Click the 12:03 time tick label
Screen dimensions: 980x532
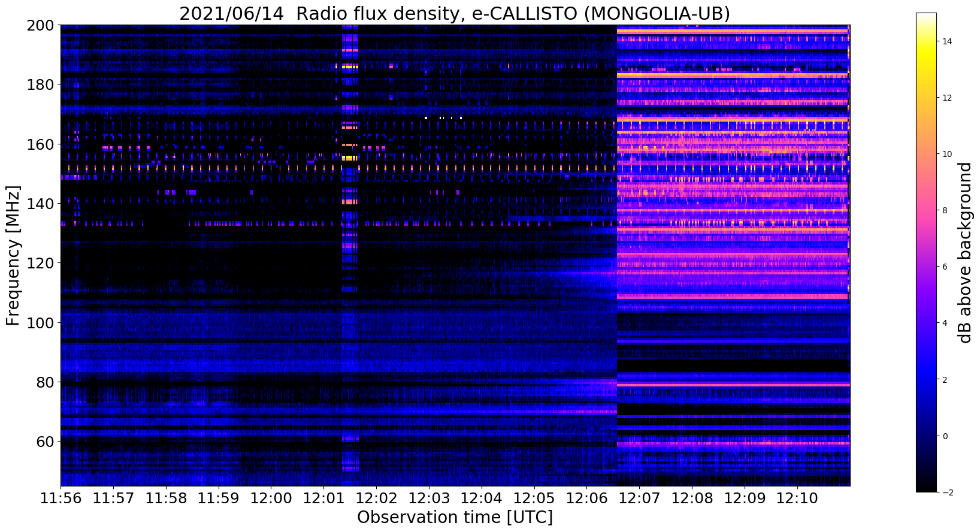click(429, 498)
